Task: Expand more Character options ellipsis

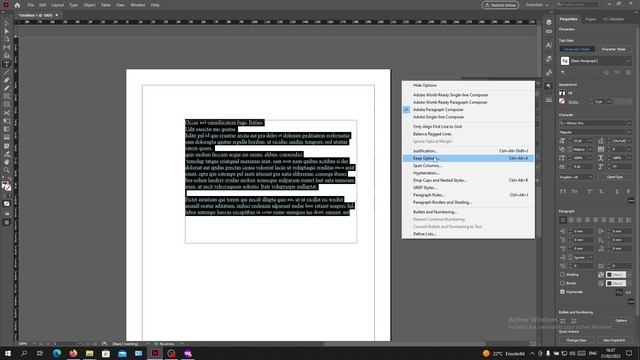Action: pyautogui.click(x=631, y=200)
